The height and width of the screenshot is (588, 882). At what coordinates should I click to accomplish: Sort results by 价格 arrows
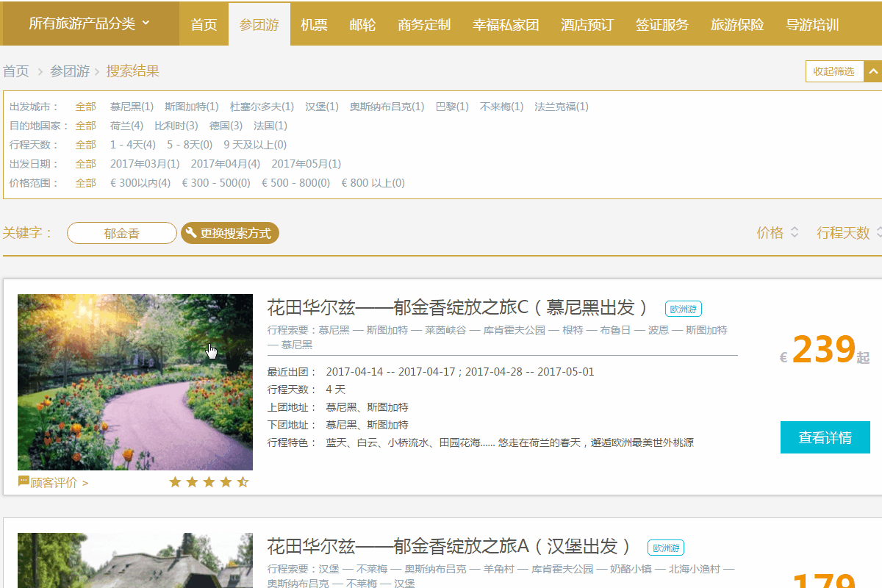click(x=794, y=233)
